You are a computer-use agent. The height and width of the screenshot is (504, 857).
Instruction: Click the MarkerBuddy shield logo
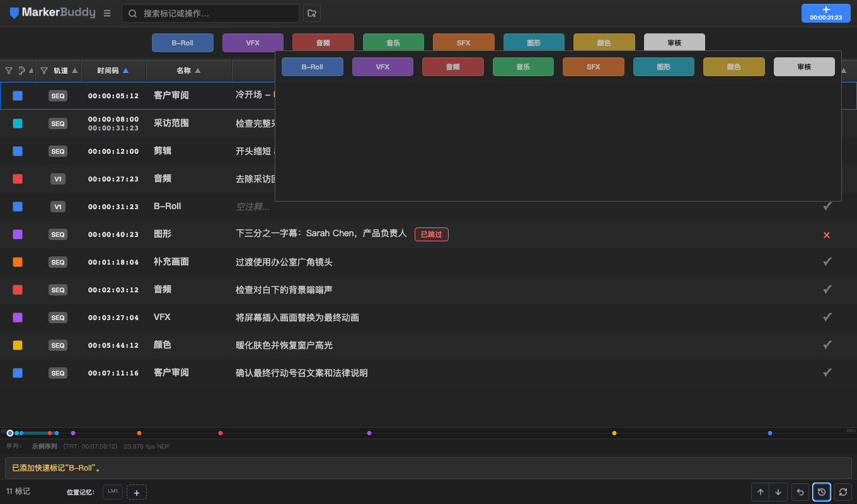(14, 13)
